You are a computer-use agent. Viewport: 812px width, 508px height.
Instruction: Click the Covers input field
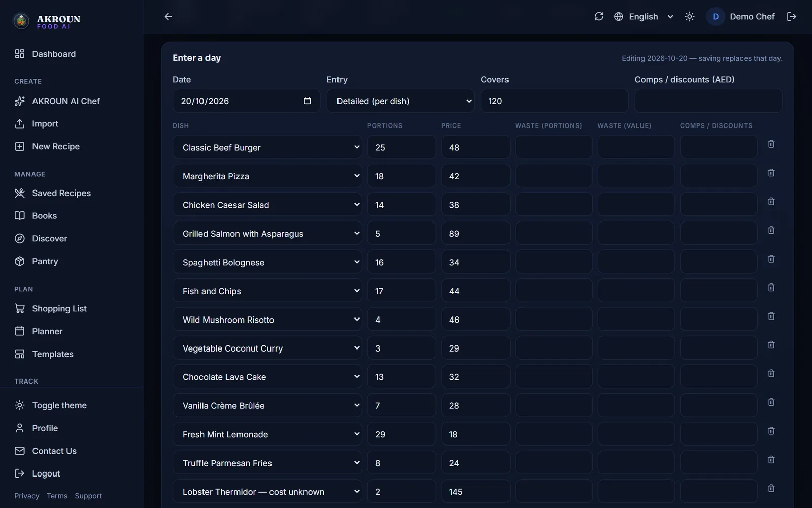[x=554, y=101]
